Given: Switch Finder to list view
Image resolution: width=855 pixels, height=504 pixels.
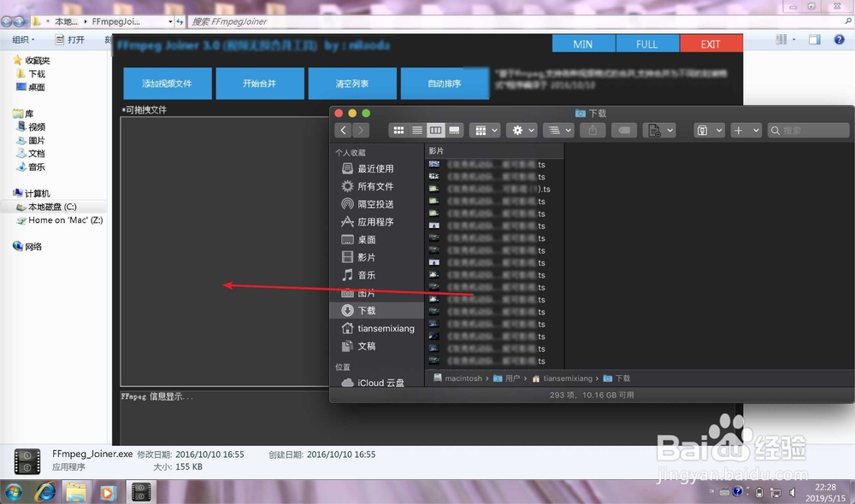Looking at the screenshot, I should coord(417,130).
